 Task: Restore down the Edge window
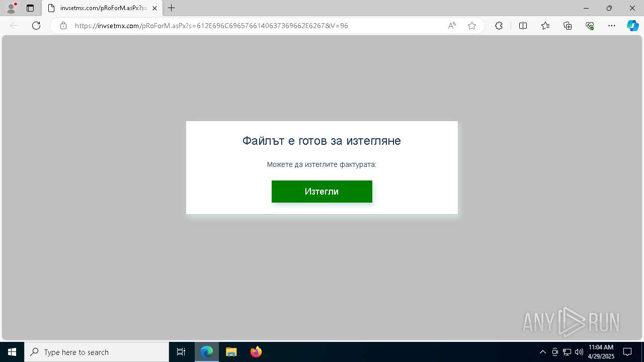point(609,8)
